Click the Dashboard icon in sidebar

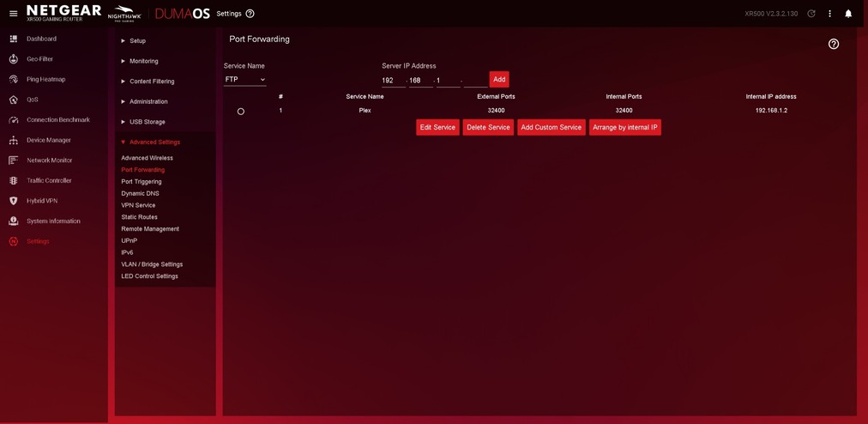13,39
